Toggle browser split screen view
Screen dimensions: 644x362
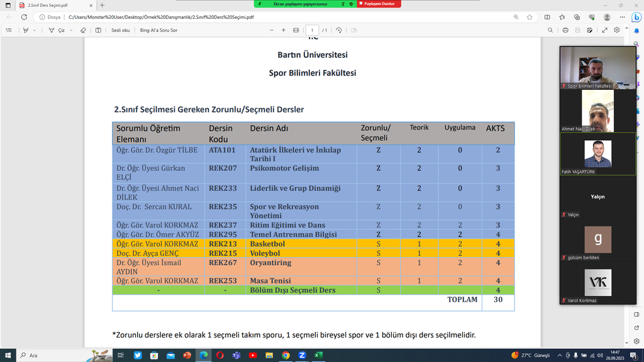(x=548, y=17)
